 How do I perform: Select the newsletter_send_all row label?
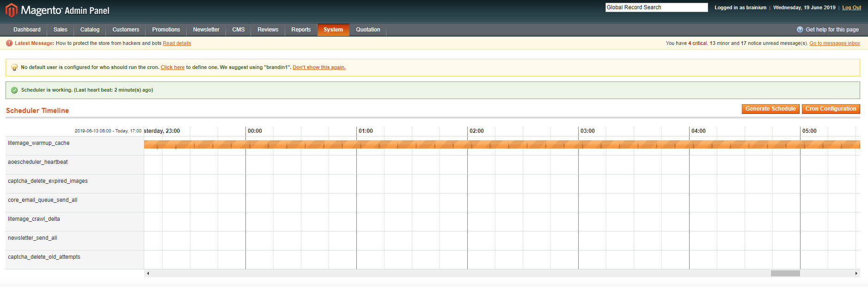coord(32,238)
